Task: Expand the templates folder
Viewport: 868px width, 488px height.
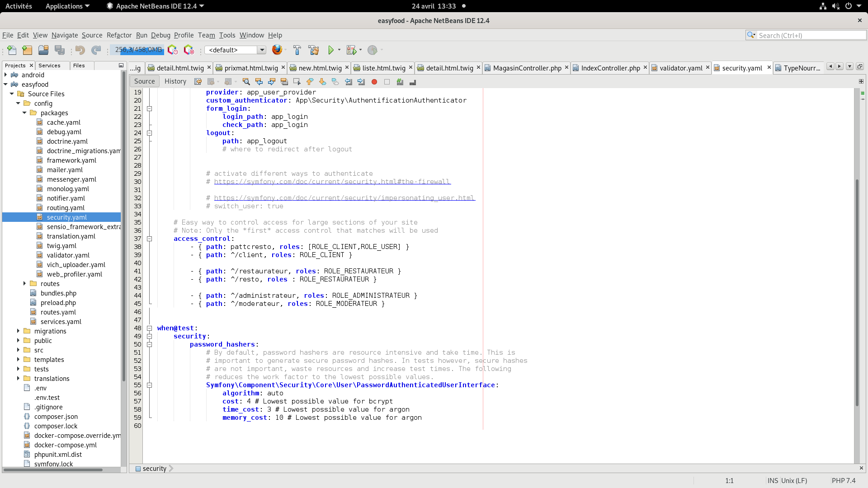Action: [18, 360]
